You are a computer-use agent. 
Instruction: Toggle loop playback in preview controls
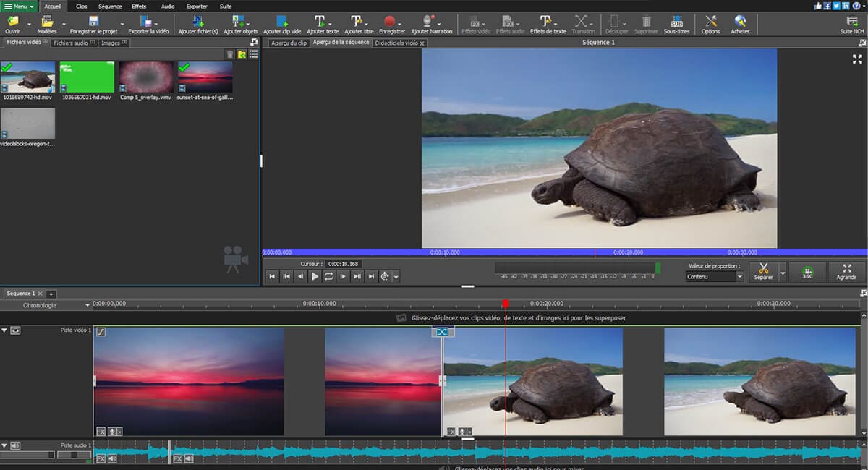(328, 276)
